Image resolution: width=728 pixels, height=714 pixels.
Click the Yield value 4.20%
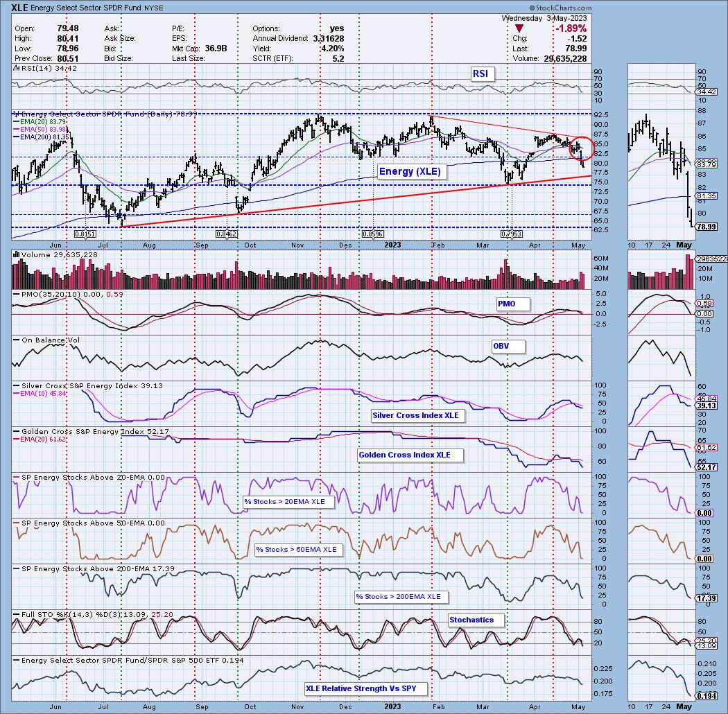[x=332, y=49]
